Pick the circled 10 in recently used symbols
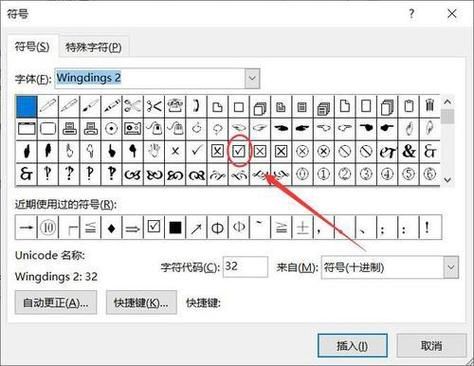The height and width of the screenshot is (366, 474). [48, 227]
